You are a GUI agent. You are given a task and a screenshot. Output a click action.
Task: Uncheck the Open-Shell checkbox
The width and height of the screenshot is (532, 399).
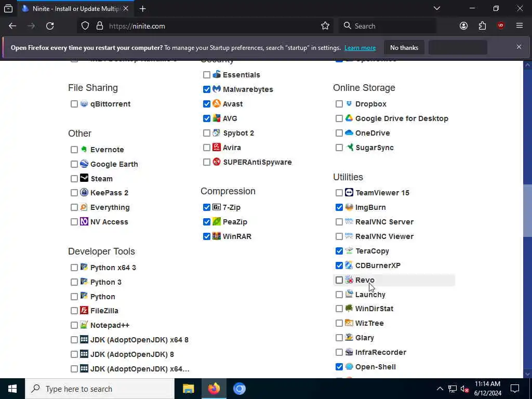click(x=339, y=367)
